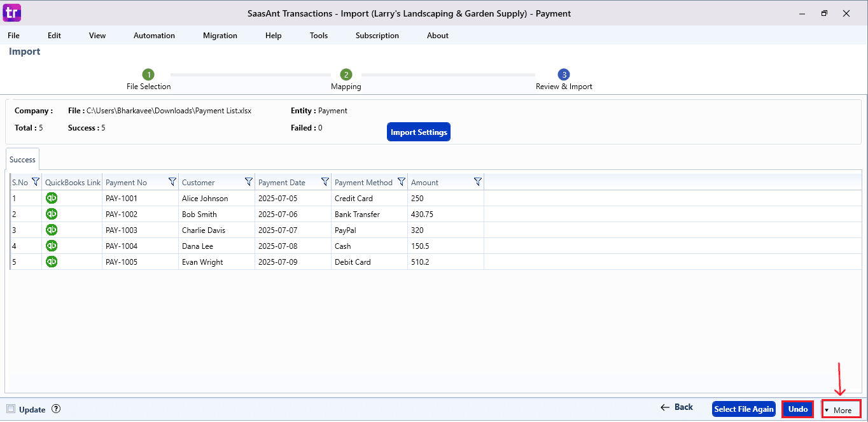
Task: Click the SaasAnt Transactions app logo
Action: coord(11,13)
